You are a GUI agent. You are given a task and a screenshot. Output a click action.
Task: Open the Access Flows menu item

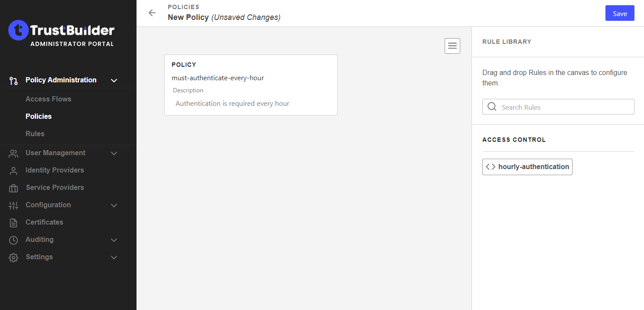(48, 99)
